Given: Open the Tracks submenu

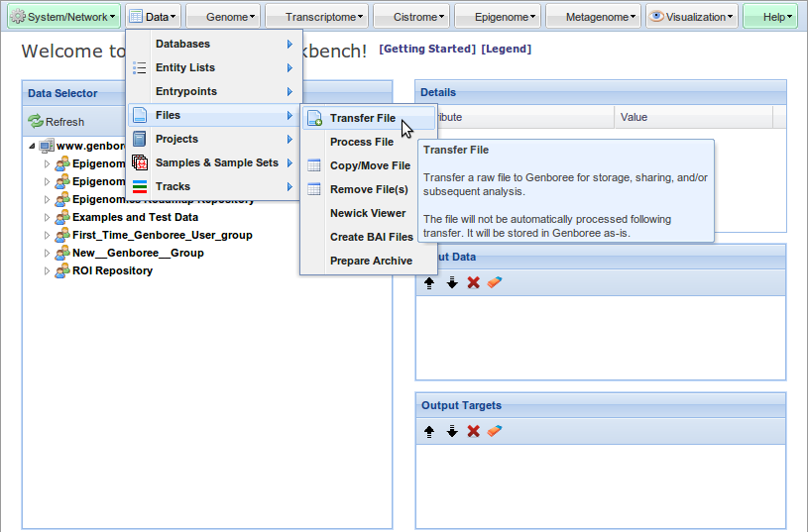Looking at the screenshot, I should [173, 186].
